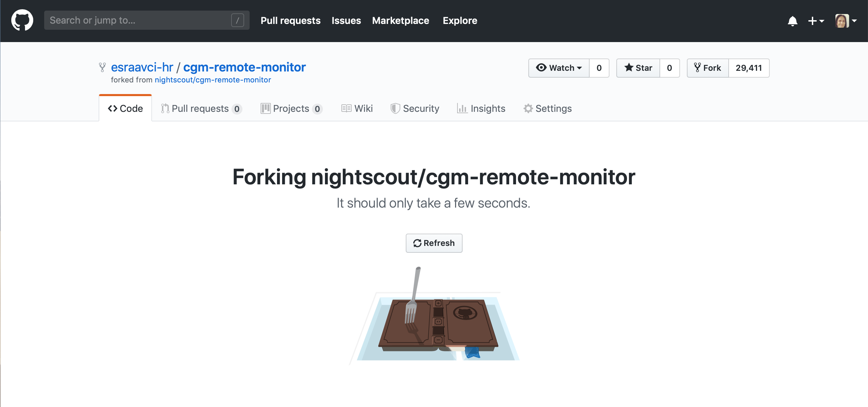Select the Code tab
The image size is (868, 407).
point(125,108)
